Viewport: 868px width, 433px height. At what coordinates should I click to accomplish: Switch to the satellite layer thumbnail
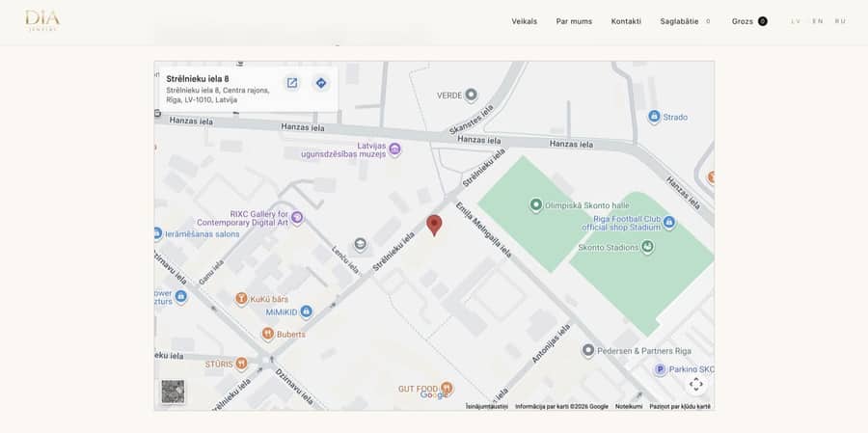pos(173,392)
